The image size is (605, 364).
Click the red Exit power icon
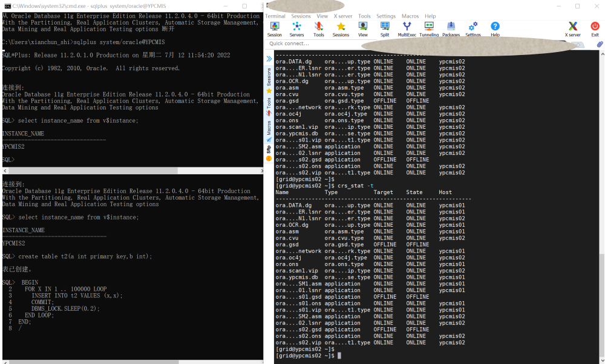click(x=595, y=29)
